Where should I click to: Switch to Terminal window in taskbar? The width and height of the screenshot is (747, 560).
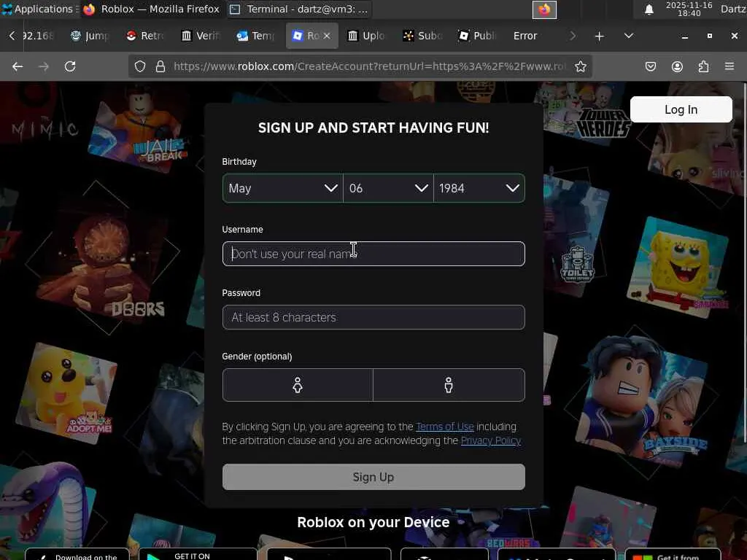point(299,9)
